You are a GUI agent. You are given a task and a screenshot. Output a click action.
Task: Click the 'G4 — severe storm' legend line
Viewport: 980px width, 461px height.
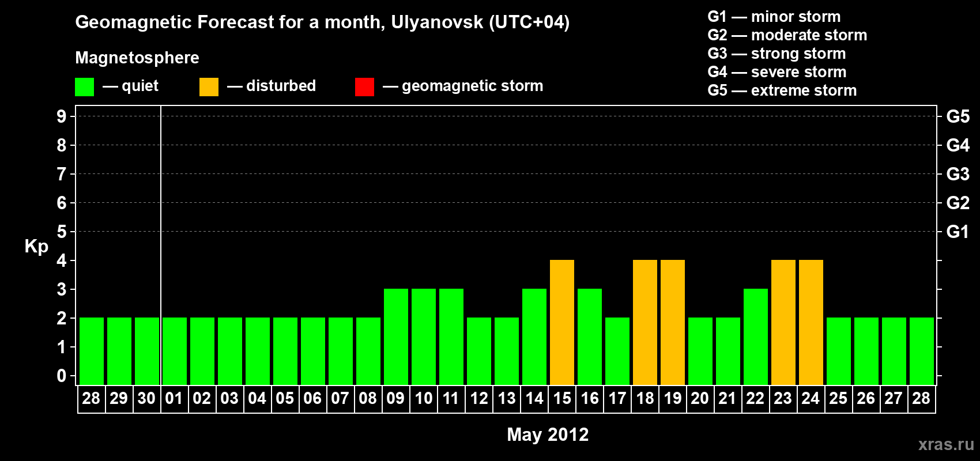777,72
